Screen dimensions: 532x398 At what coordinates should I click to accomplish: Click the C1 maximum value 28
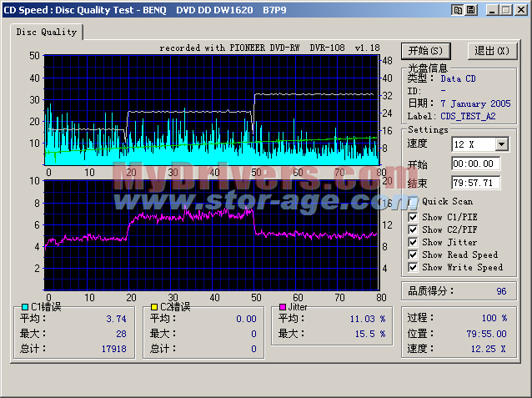[121, 334]
